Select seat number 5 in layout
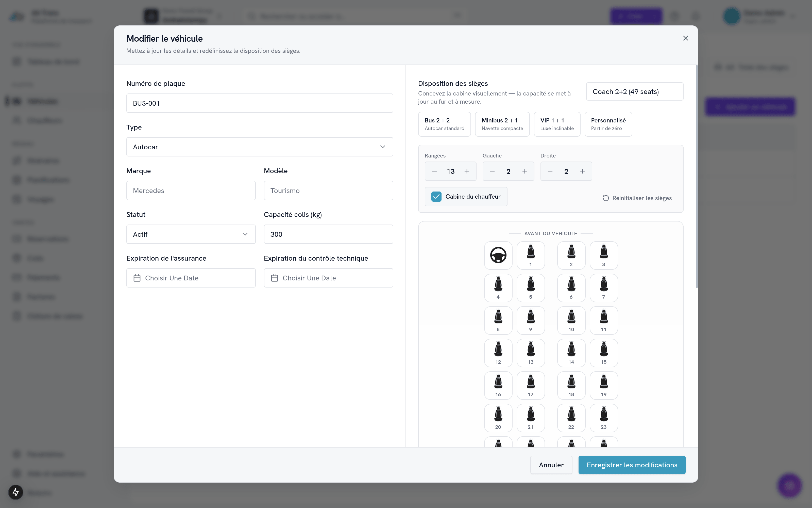This screenshot has width=812, height=508. pos(531,288)
